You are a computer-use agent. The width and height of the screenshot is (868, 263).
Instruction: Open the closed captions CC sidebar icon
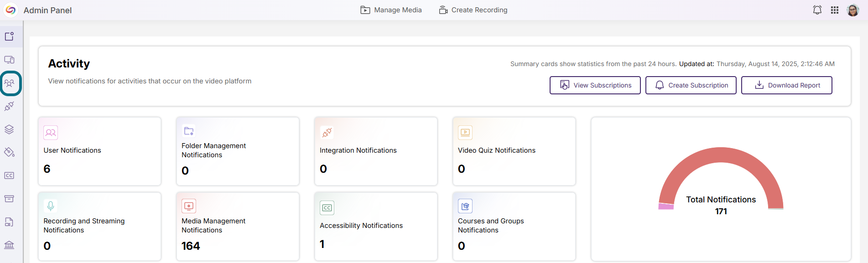[x=9, y=175]
